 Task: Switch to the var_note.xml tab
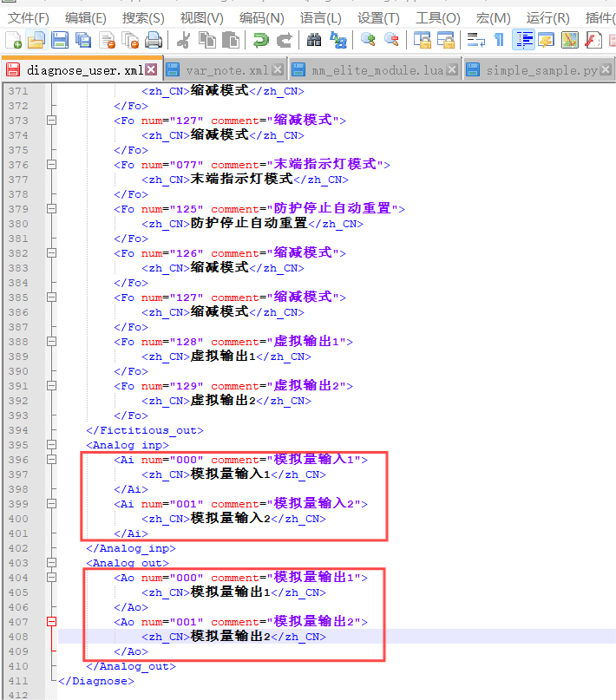(x=227, y=70)
